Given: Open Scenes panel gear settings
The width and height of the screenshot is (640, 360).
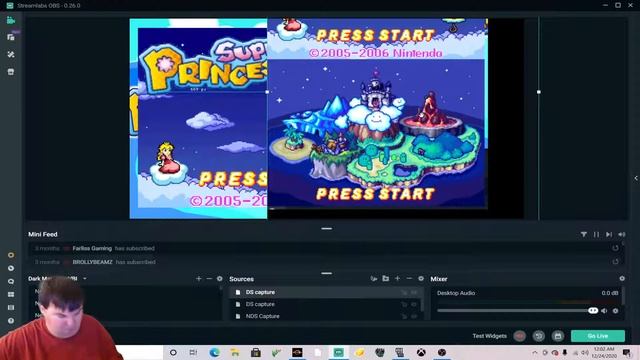Looking at the screenshot, I should pos(220,279).
